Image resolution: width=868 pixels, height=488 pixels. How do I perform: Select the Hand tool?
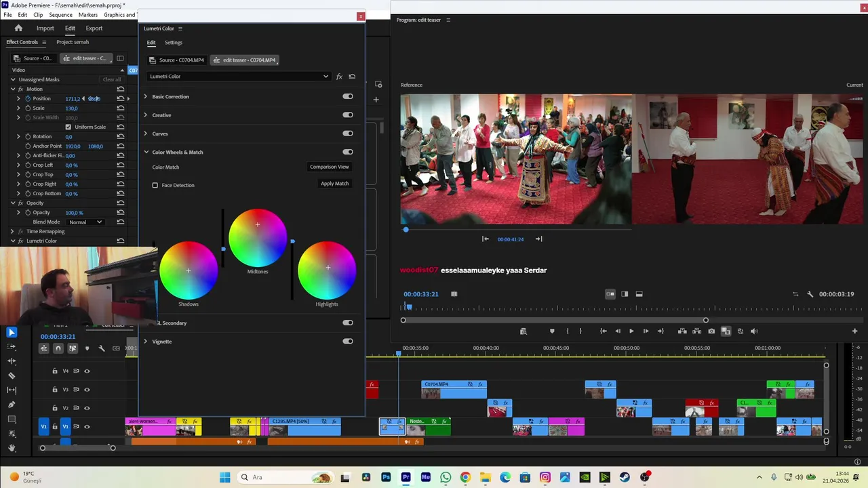(12, 447)
